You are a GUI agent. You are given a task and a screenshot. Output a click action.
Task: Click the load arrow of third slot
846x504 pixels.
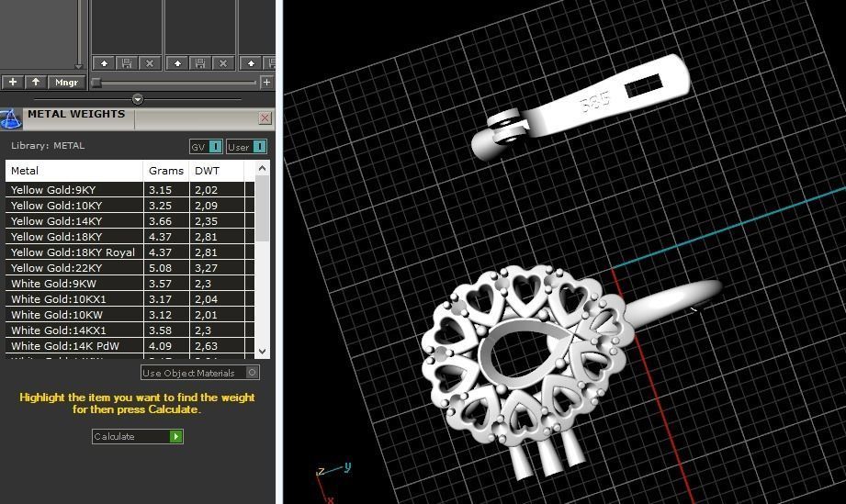point(251,63)
